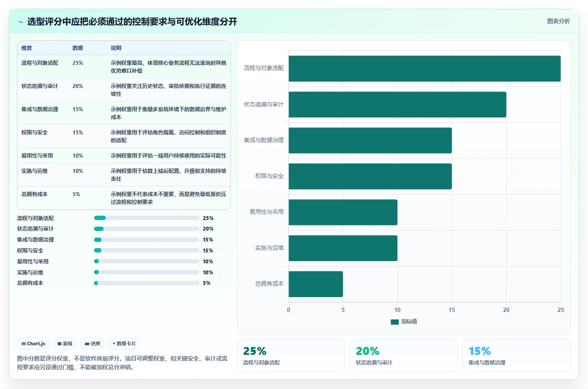Click the description starting 示例权重最高

[x=168, y=67]
